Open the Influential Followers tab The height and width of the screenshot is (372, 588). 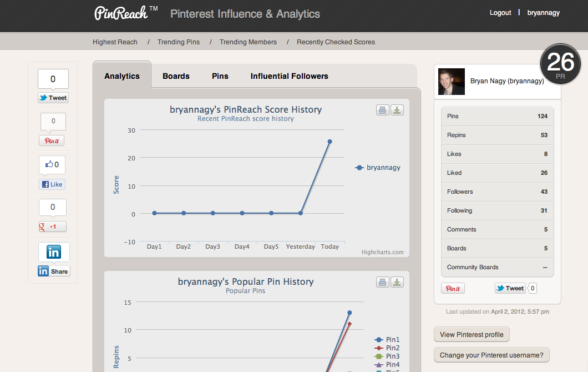click(289, 76)
